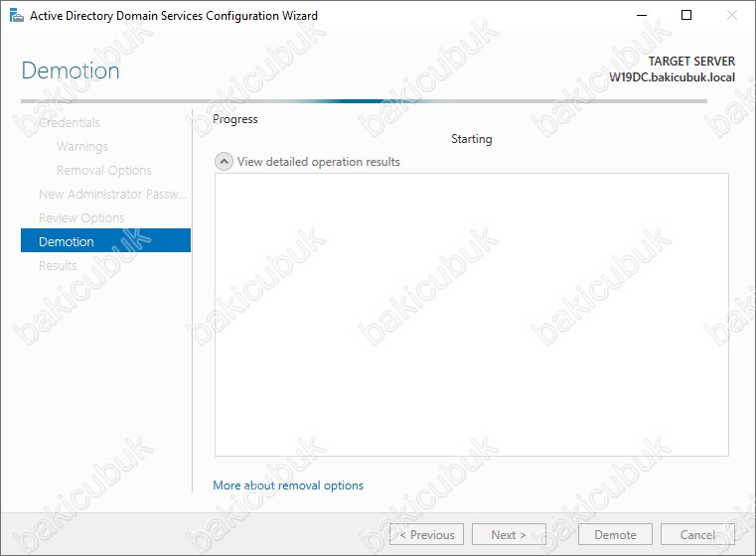Minimize the wizard window
This screenshot has height=556, width=756.
click(x=641, y=16)
